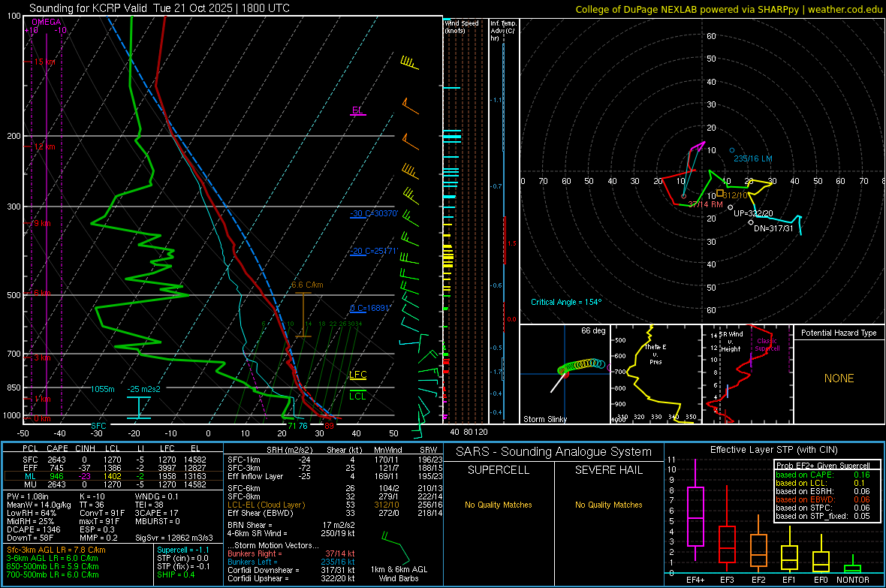Click the SigSvr = 12862 m3/s3 value
The image size is (886, 588).
(174, 538)
